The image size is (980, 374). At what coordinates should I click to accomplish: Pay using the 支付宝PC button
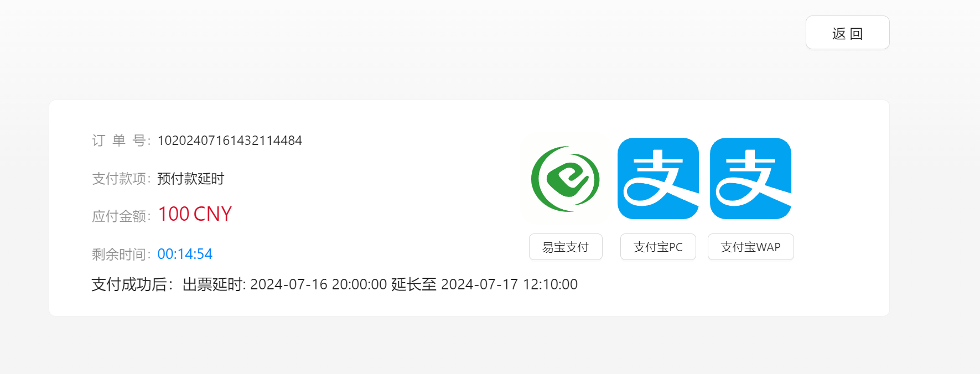658,247
